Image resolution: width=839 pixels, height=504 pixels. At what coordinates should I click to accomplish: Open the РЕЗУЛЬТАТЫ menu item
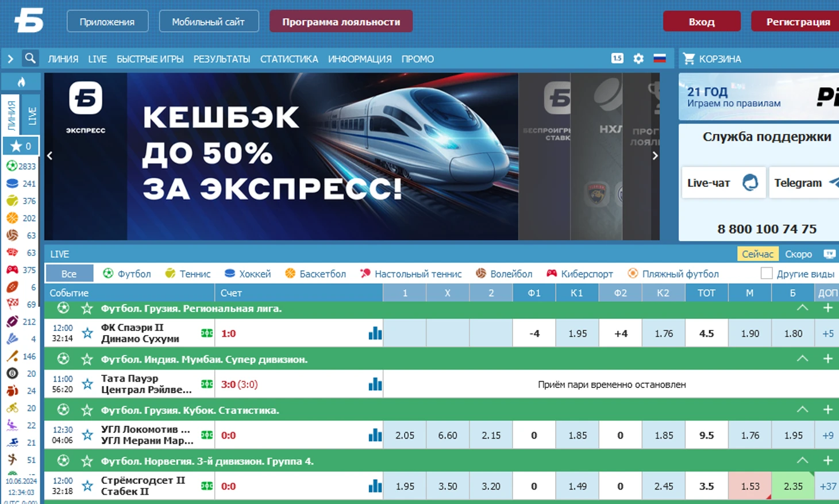coord(222,59)
